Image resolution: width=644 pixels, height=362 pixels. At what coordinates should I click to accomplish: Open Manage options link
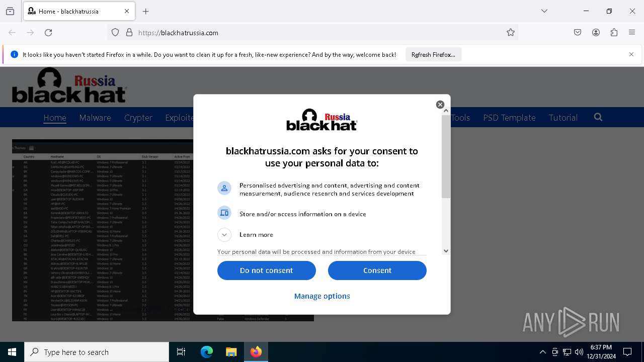[322, 296]
